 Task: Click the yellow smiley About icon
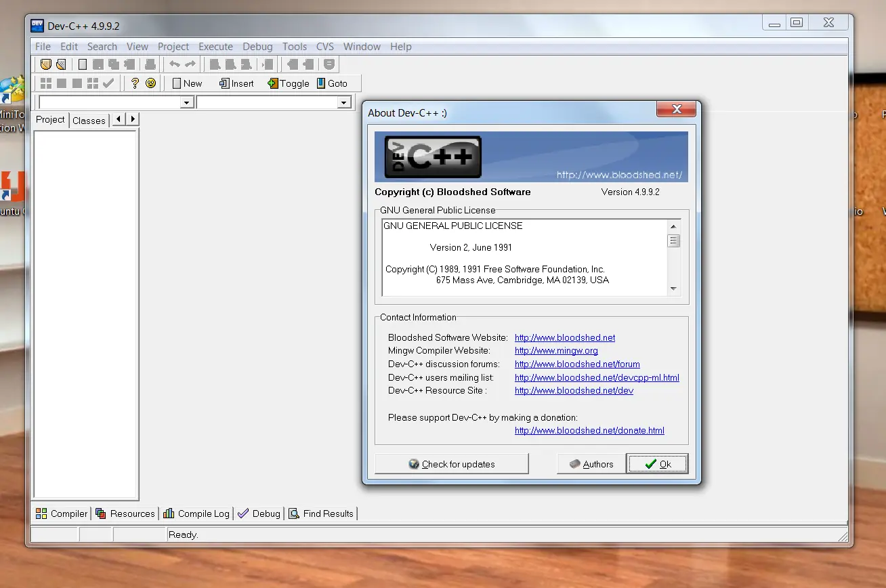pos(150,83)
